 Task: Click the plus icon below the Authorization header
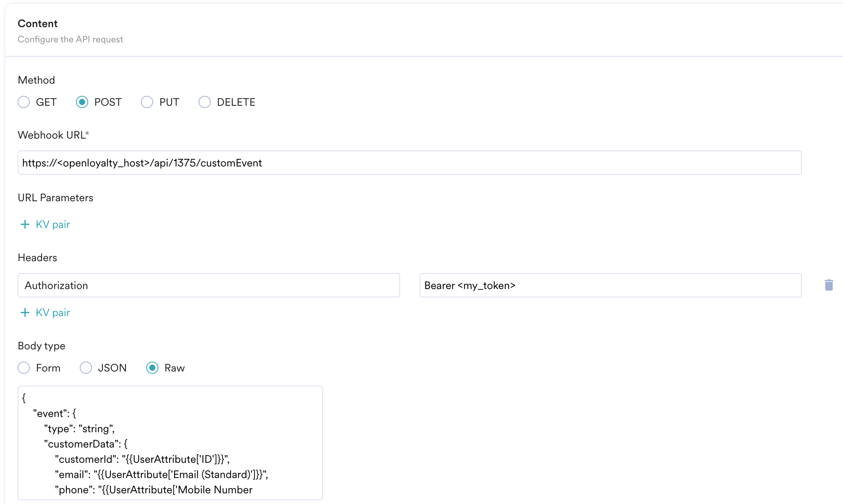click(x=24, y=312)
